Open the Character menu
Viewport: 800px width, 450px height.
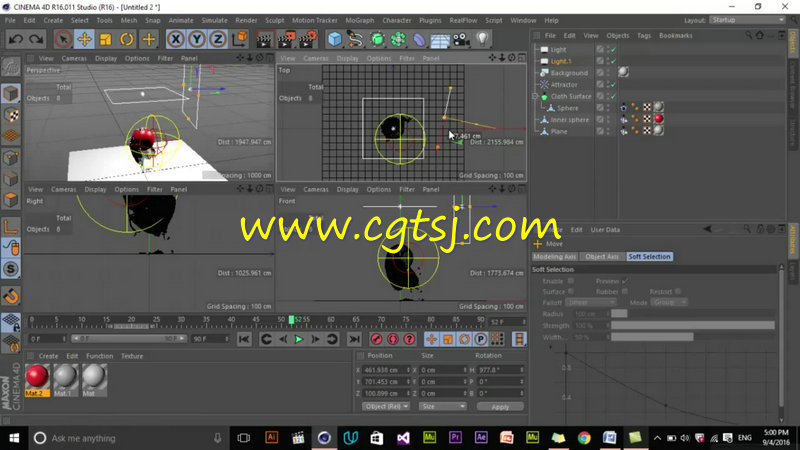pos(396,20)
